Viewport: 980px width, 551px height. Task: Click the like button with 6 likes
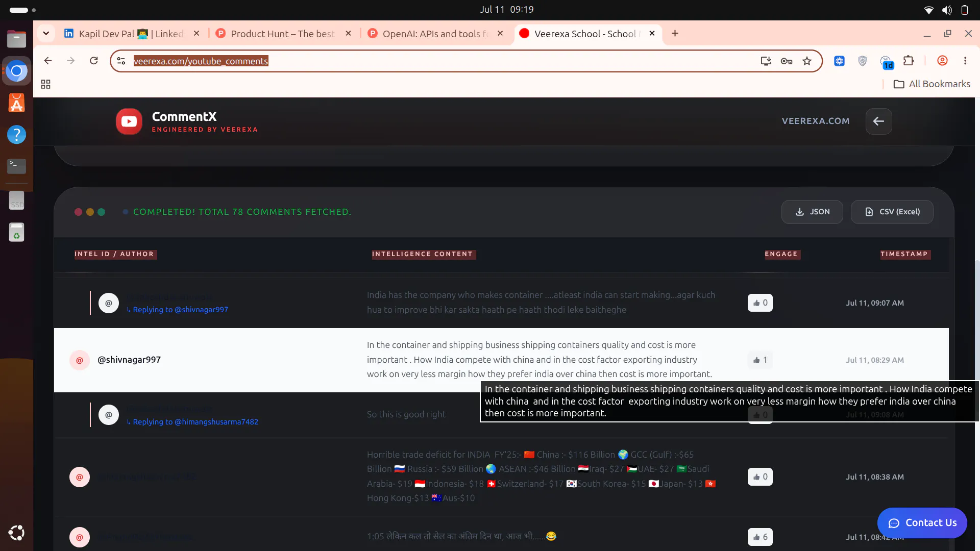[760, 537]
